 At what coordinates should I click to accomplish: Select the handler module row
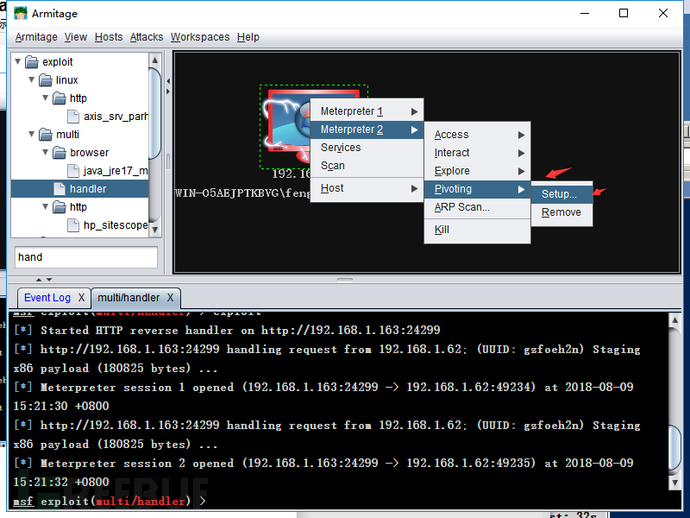click(80, 189)
